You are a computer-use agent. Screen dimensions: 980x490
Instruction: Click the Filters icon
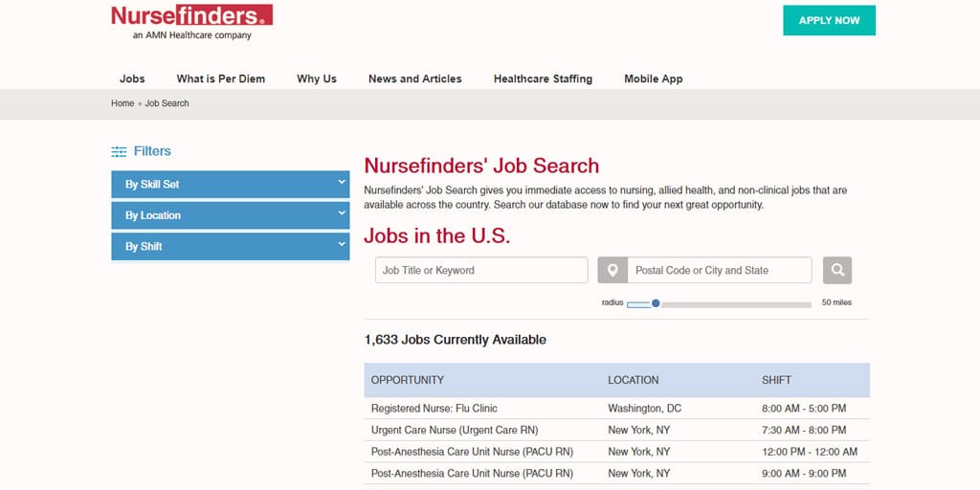[119, 151]
